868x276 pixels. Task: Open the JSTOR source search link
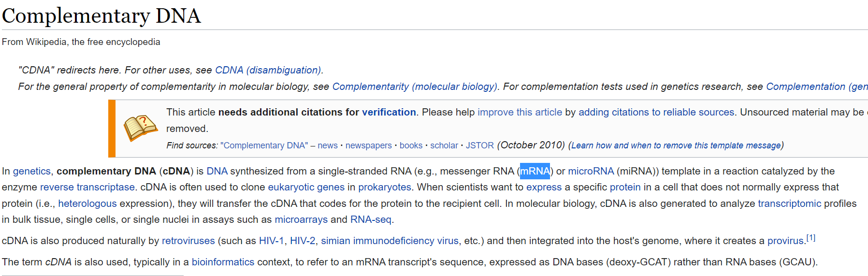(x=479, y=145)
